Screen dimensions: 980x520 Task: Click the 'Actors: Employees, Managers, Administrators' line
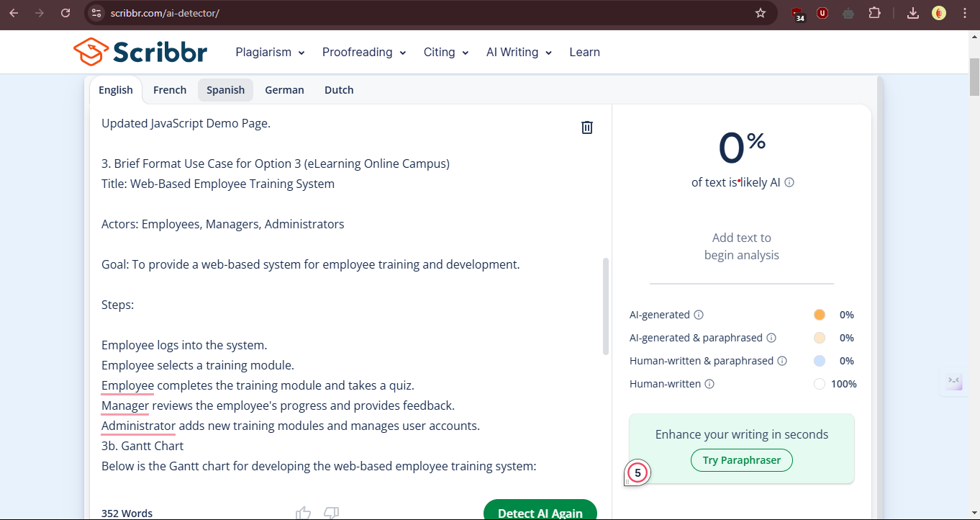click(223, 224)
